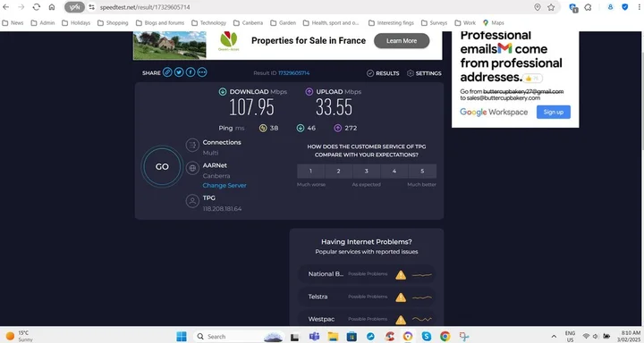Viewport: 644px width, 343px height.
Task: Open Skype from taskbar
Action: 427,337
